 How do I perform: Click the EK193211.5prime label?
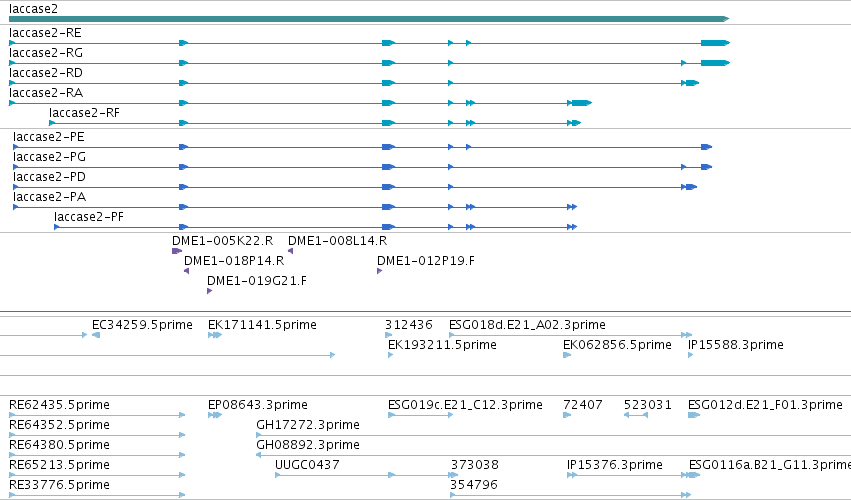click(x=442, y=345)
